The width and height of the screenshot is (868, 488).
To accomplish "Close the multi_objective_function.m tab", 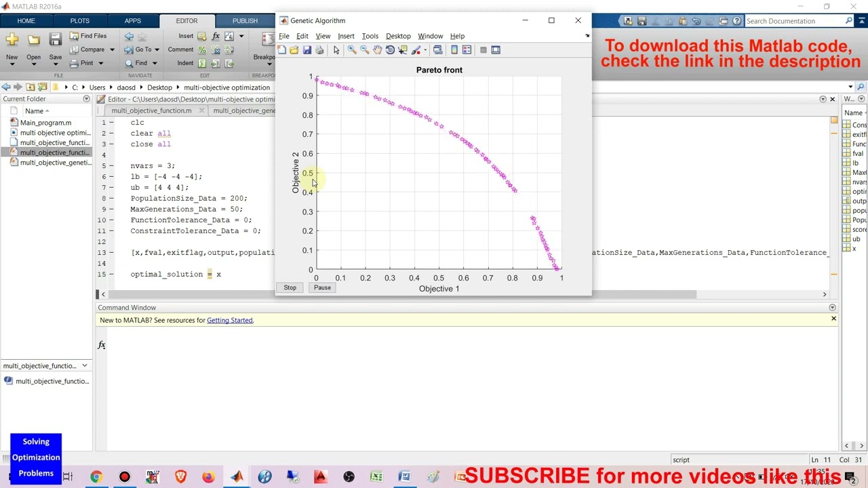I will pos(202,110).
